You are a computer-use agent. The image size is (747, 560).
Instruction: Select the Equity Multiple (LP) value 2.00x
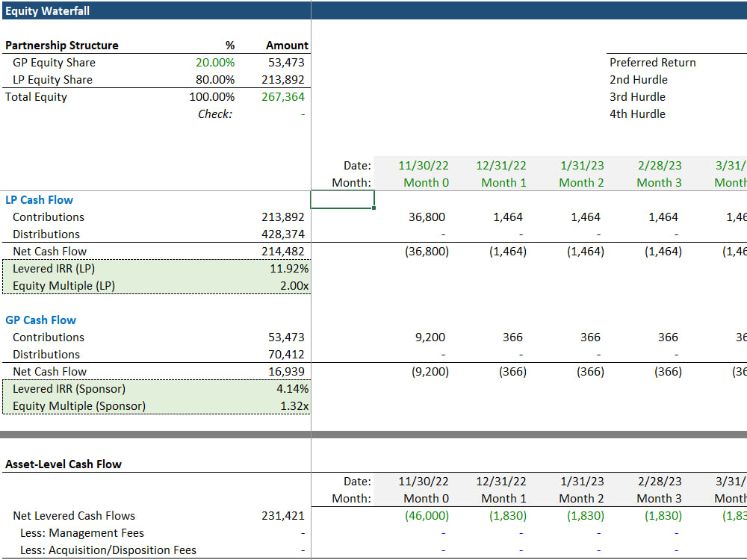pyautogui.click(x=294, y=285)
